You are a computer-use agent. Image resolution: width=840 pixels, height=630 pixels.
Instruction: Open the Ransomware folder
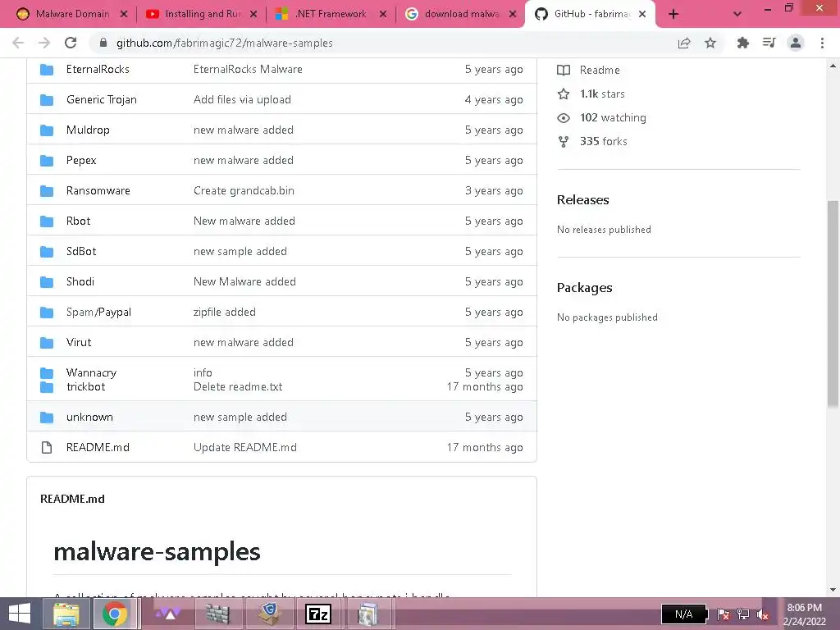point(98,190)
